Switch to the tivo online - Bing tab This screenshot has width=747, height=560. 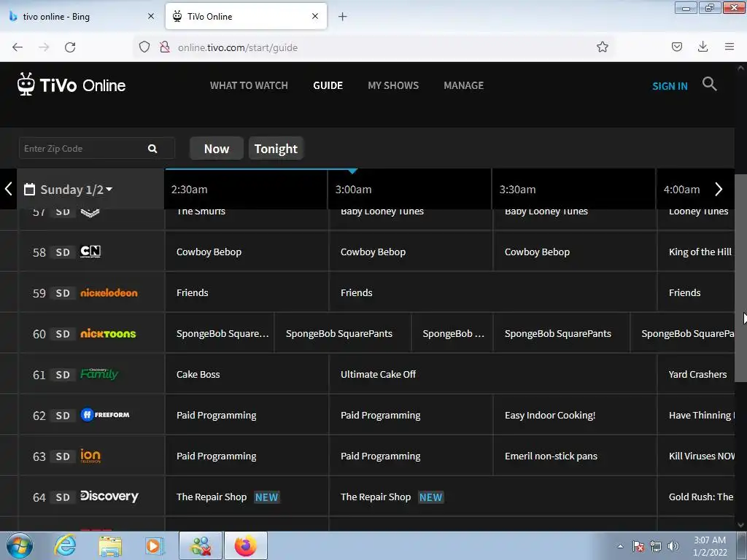pos(82,17)
